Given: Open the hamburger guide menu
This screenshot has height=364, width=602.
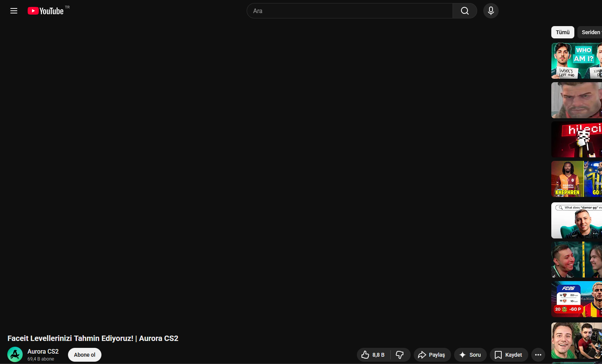Looking at the screenshot, I should pyautogui.click(x=14, y=11).
